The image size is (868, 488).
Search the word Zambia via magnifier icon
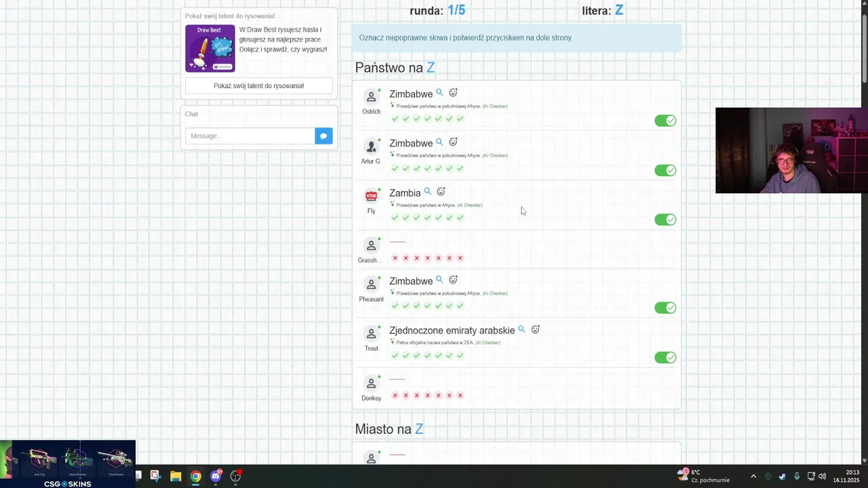pyautogui.click(x=427, y=192)
